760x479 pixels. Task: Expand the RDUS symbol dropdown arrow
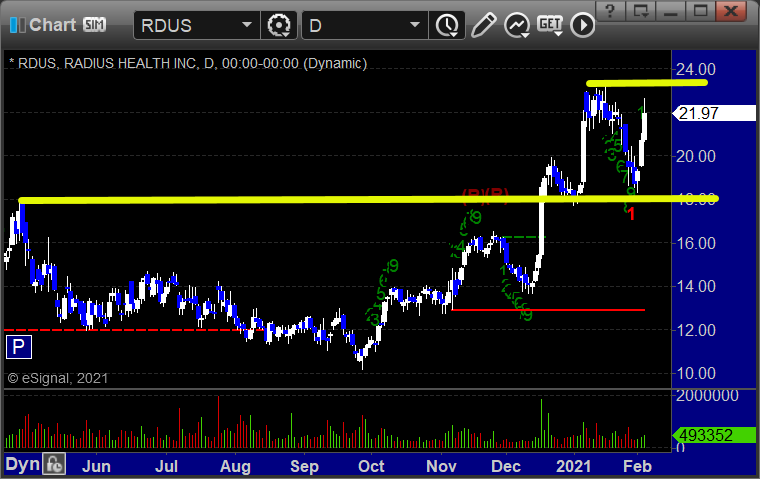247,25
